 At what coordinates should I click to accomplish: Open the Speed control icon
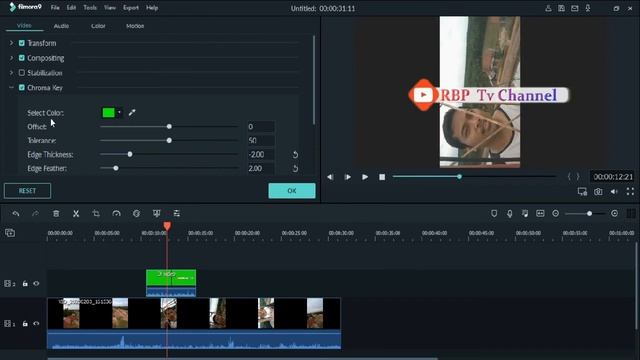click(116, 213)
